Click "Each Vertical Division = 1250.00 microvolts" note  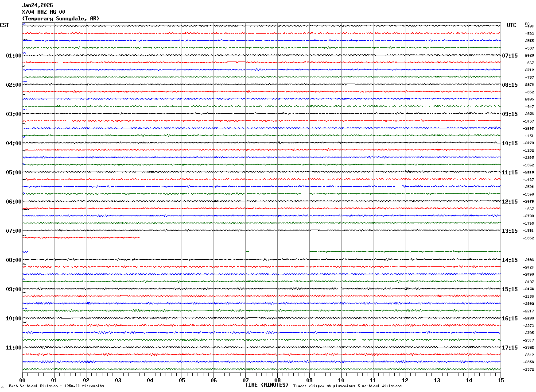pos(56,386)
